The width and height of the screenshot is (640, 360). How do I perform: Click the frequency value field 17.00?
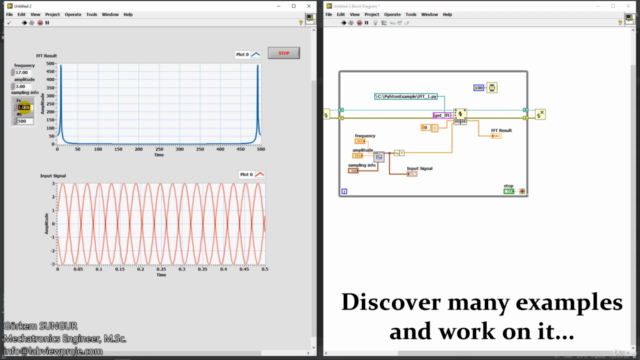23,72
